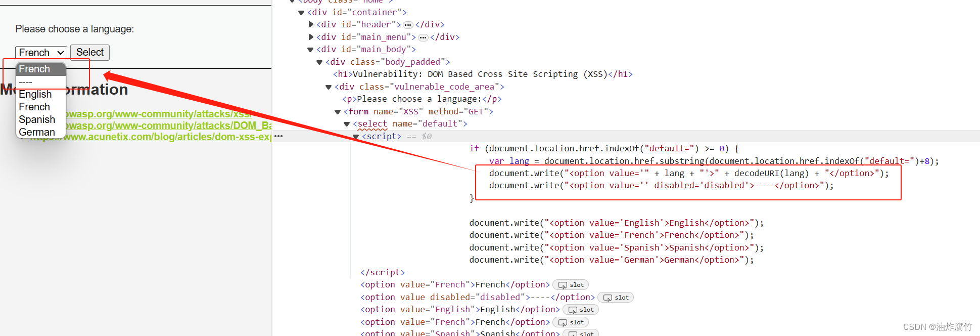Select the <p>Please choose a language line

(x=422, y=99)
